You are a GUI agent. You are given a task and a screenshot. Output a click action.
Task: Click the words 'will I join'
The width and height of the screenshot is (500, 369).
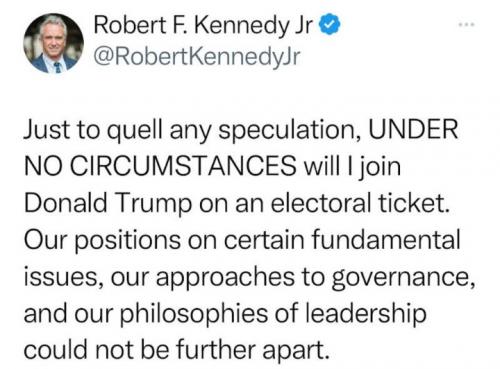pyautogui.click(x=351, y=167)
